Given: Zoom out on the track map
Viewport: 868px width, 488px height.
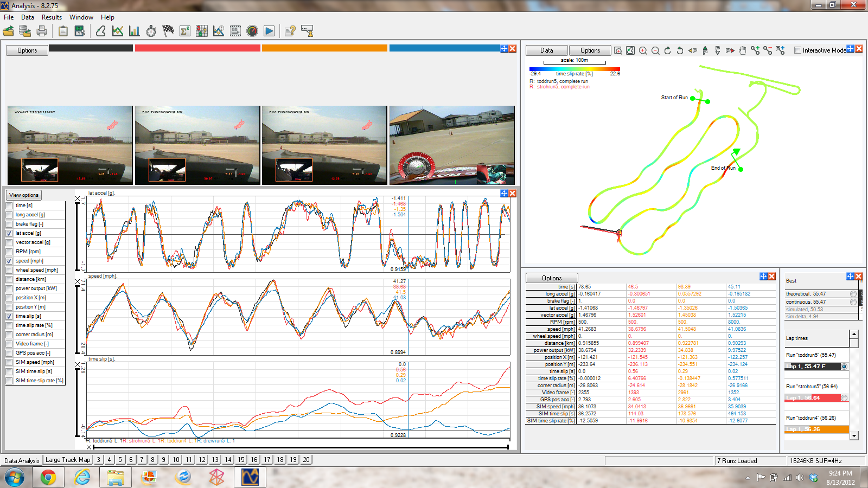Looking at the screenshot, I should (655, 50).
